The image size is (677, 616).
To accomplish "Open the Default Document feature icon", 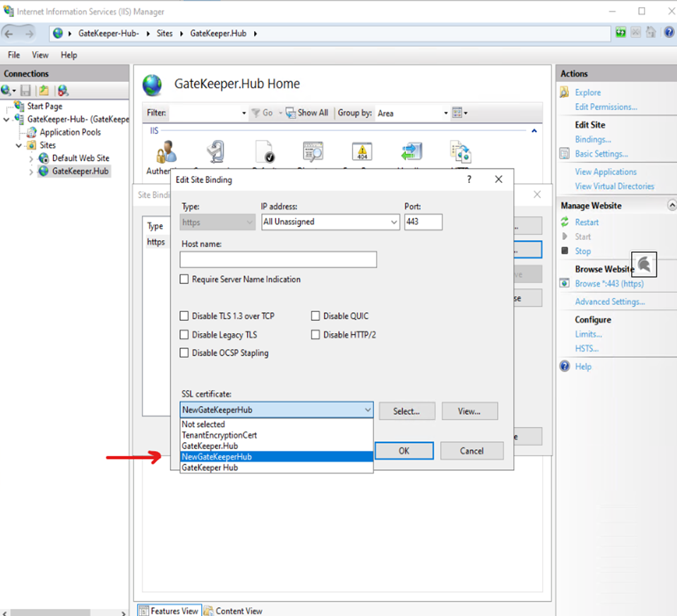I will (264, 152).
